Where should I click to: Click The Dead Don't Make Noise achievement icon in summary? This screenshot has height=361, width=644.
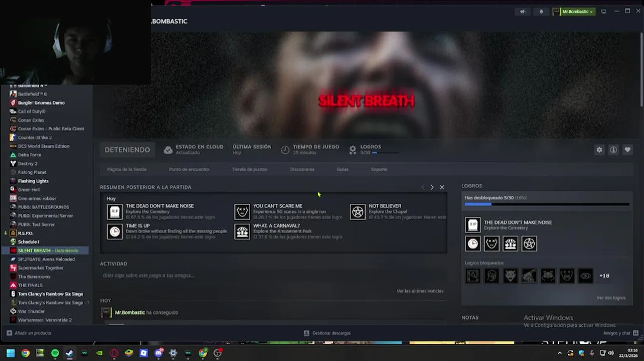pos(115,212)
